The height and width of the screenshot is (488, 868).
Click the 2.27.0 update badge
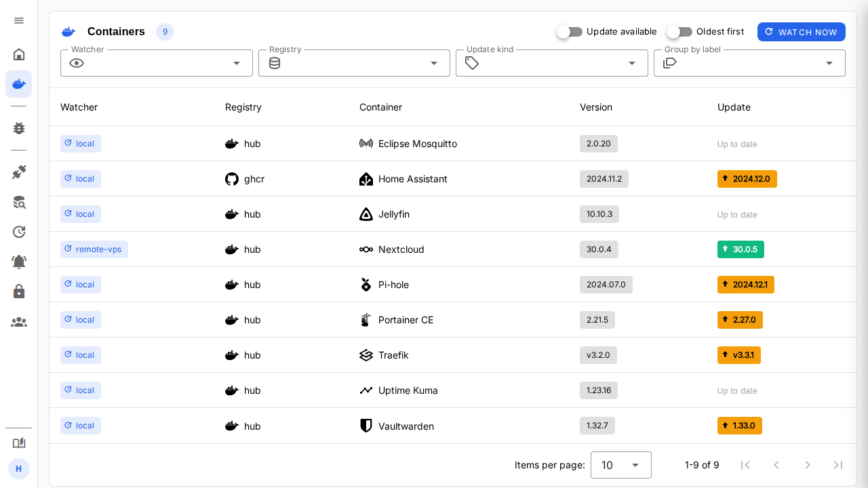(x=740, y=320)
